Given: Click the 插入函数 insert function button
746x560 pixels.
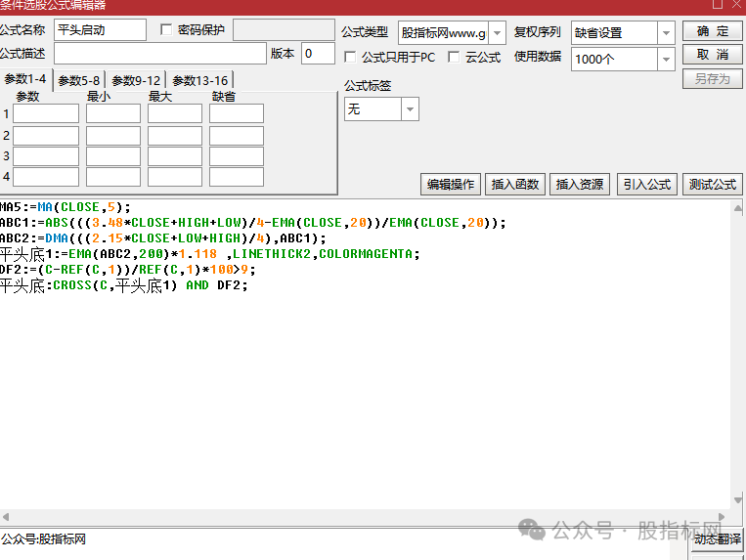Looking at the screenshot, I should pos(515,184).
